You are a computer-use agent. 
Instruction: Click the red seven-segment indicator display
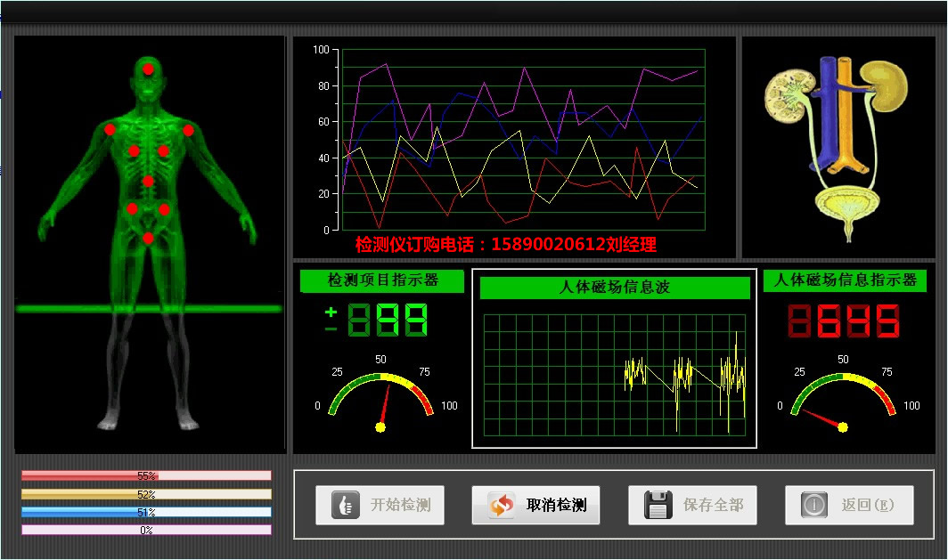pyautogui.click(x=844, y=322)
